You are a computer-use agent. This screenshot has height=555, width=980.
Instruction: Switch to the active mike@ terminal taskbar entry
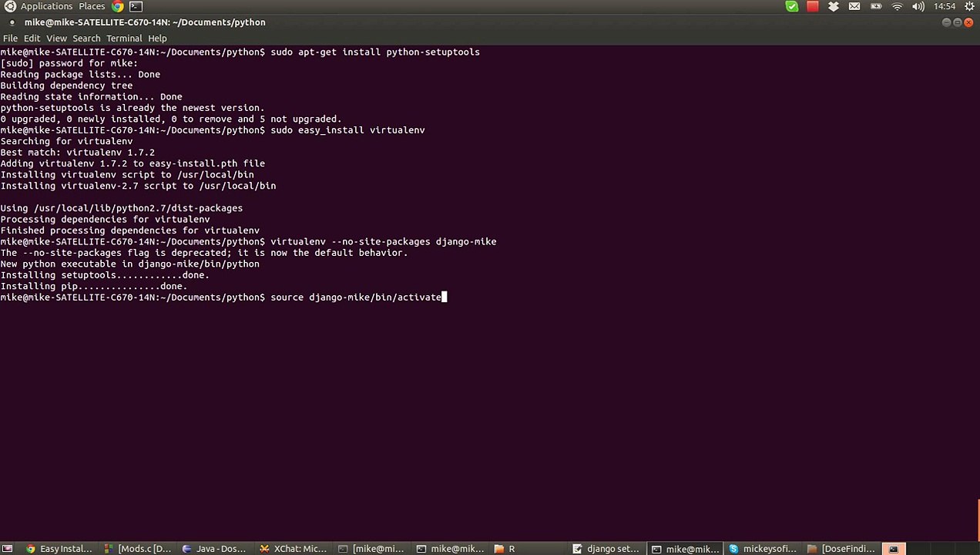685,549
